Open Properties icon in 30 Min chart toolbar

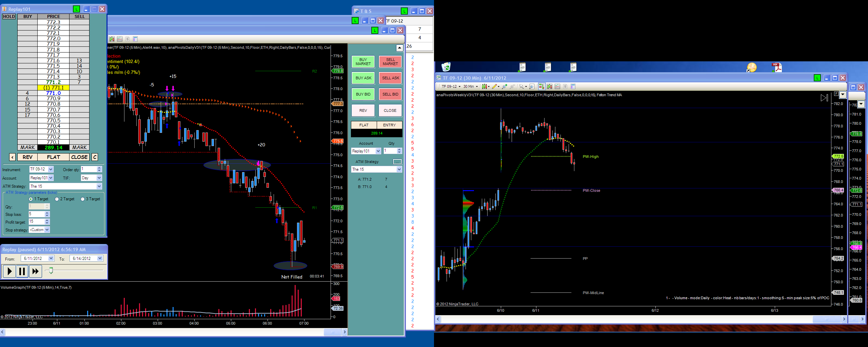pyautogui.click(x=573, y=86)
